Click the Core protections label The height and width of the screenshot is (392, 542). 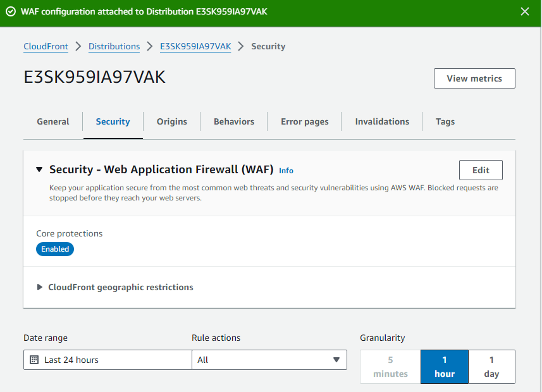tap(70, 234)
